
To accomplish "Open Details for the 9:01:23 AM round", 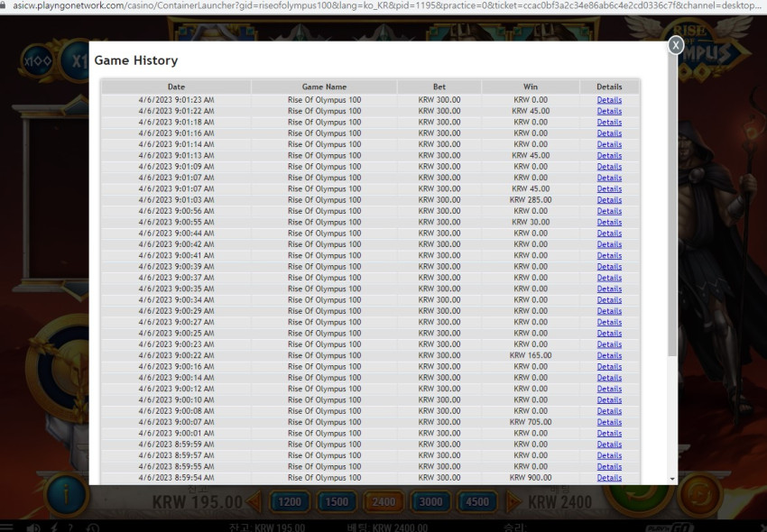I will (609, 100).
